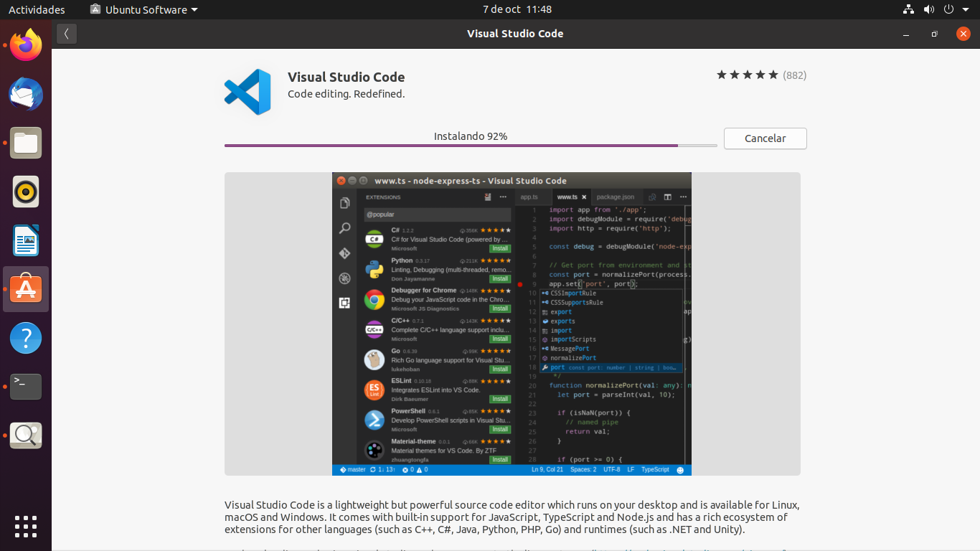The image size is (980, 551).
Task: Launch Rhythmbox music player from the dock
Action: point(26,192)
